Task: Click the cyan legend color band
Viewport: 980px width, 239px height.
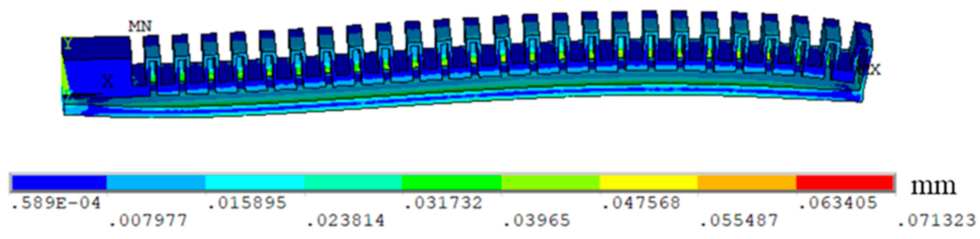Action: [x=254, y=183]
